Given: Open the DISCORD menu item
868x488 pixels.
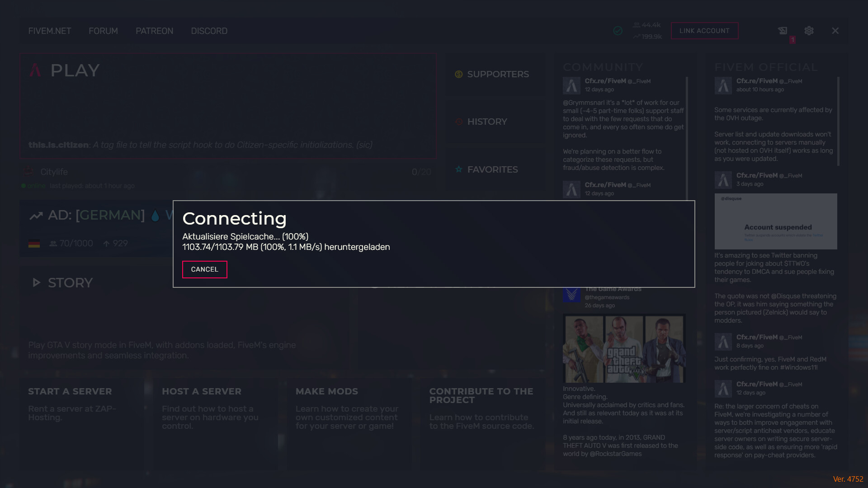Looking at the screenshot, I should tap(209, 31).
